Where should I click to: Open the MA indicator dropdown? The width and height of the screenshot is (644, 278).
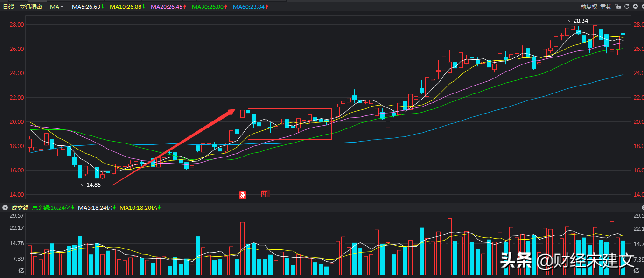(56, 7)
